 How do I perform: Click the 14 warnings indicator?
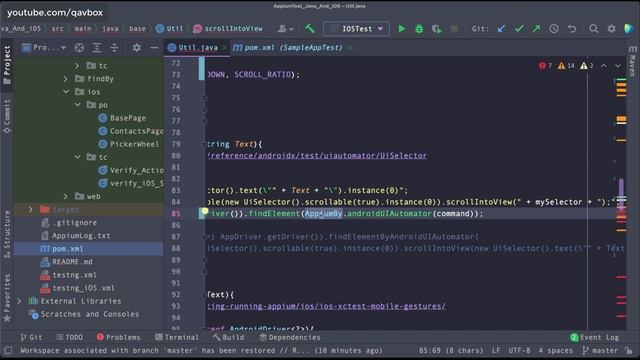pos(566,65)
